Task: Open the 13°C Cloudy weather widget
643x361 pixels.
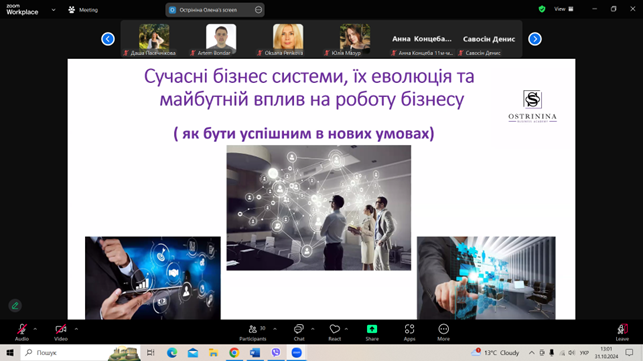Action: (x=495, y=353)
